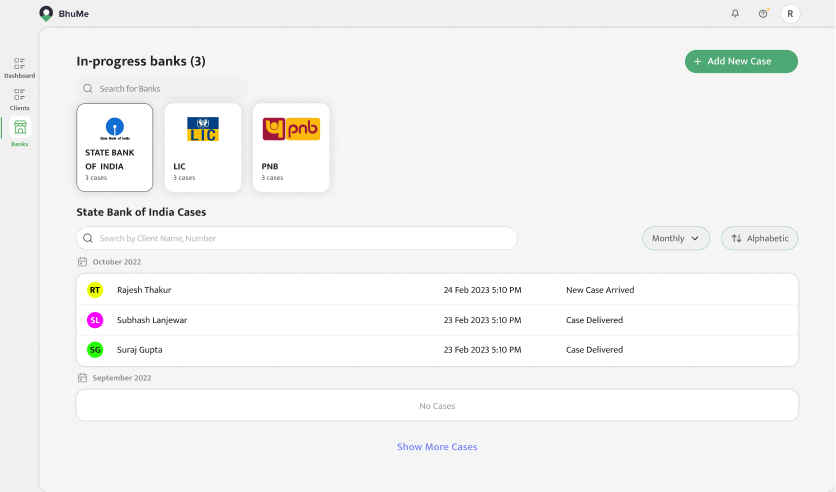Select the Banks sidebar icon
The height and width of the screenshot is (492, 836).
20,127
